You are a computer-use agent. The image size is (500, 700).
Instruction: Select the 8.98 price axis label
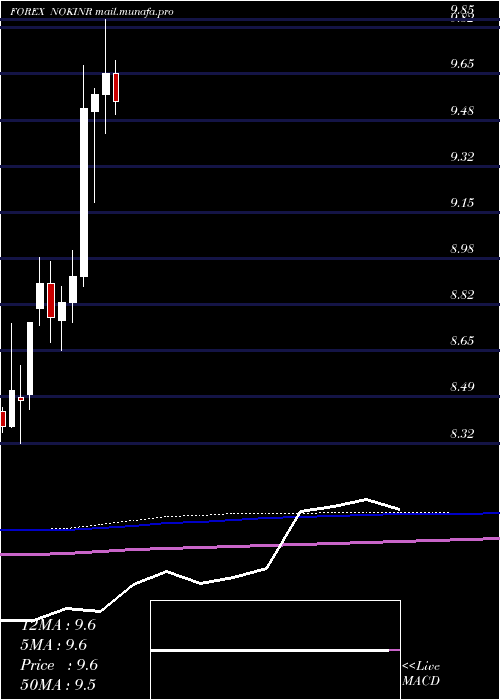(x=462, y=249)
